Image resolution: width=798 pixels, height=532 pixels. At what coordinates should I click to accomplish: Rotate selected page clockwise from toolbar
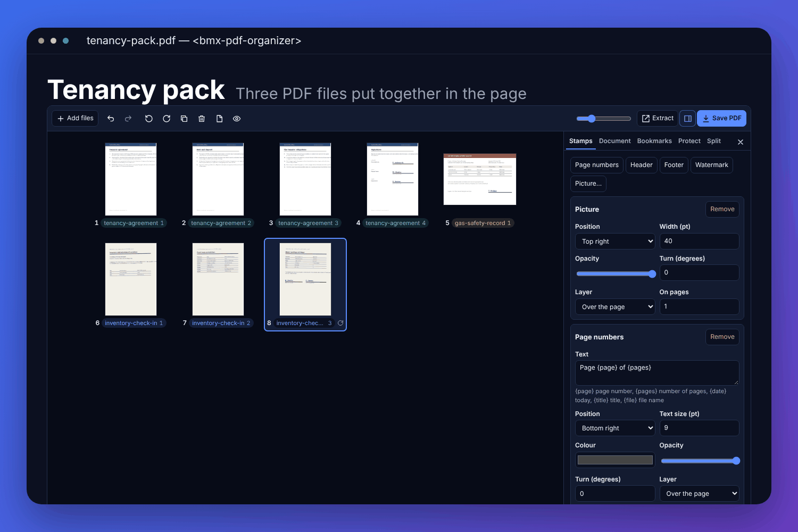(x=167, y=119)
